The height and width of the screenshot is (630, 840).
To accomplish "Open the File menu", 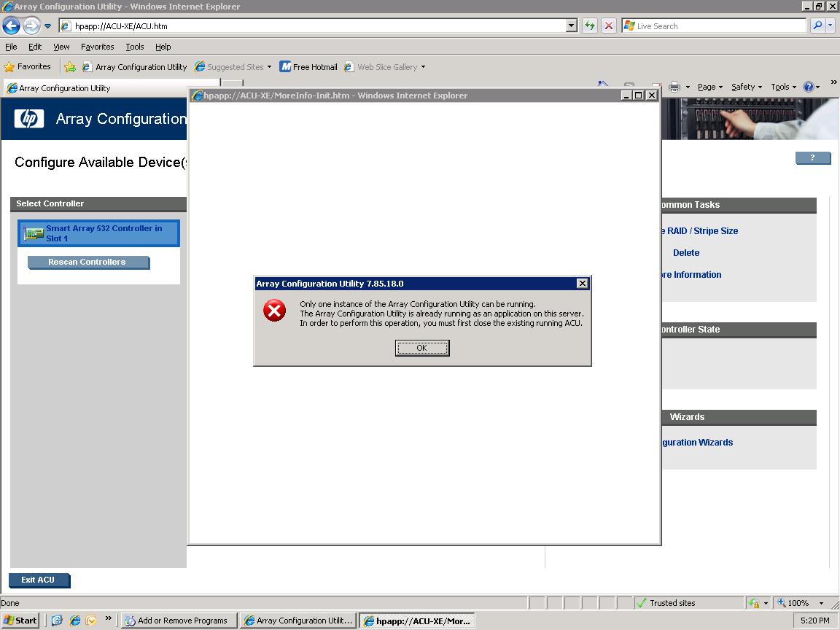I will (x=11, y=47).
